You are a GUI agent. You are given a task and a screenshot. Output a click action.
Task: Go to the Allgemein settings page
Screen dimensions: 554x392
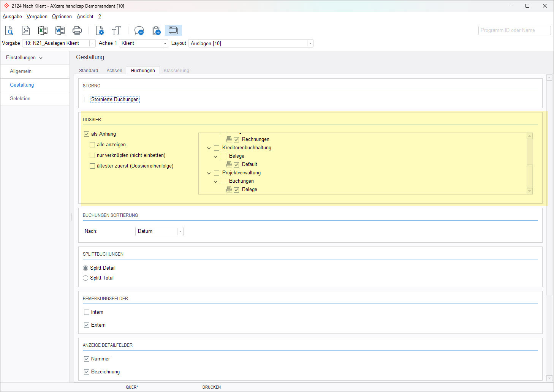(x=35, y=71)
